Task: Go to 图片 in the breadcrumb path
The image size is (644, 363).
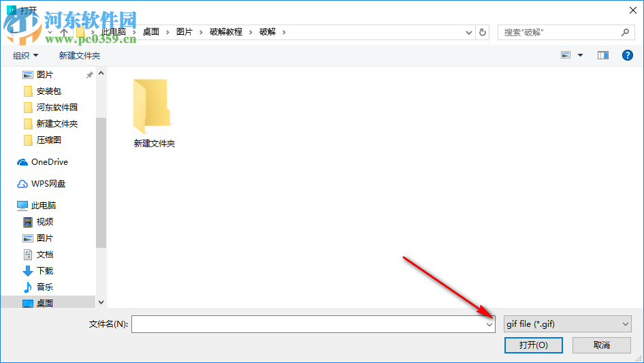Action: [184, 32]
